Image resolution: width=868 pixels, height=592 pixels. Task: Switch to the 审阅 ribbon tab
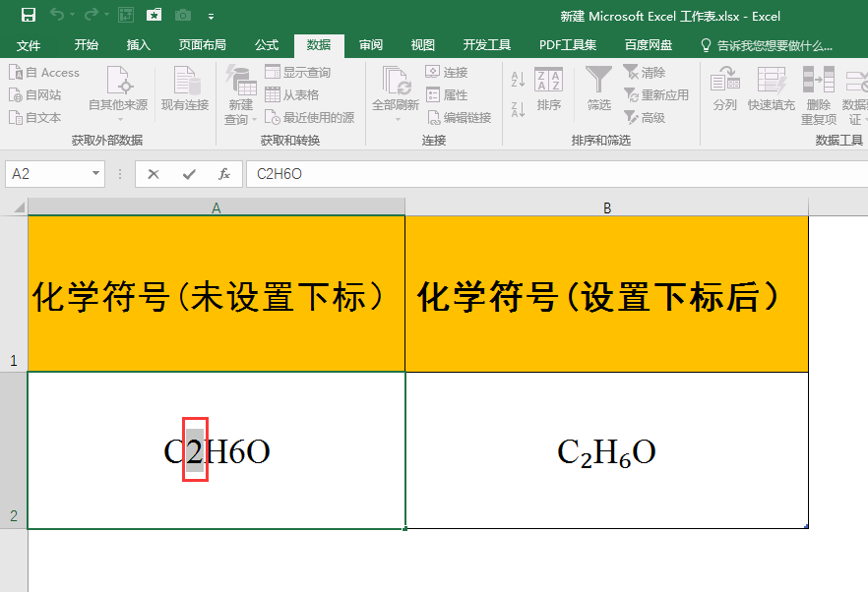pyautogui.click(x=371, y=45)
